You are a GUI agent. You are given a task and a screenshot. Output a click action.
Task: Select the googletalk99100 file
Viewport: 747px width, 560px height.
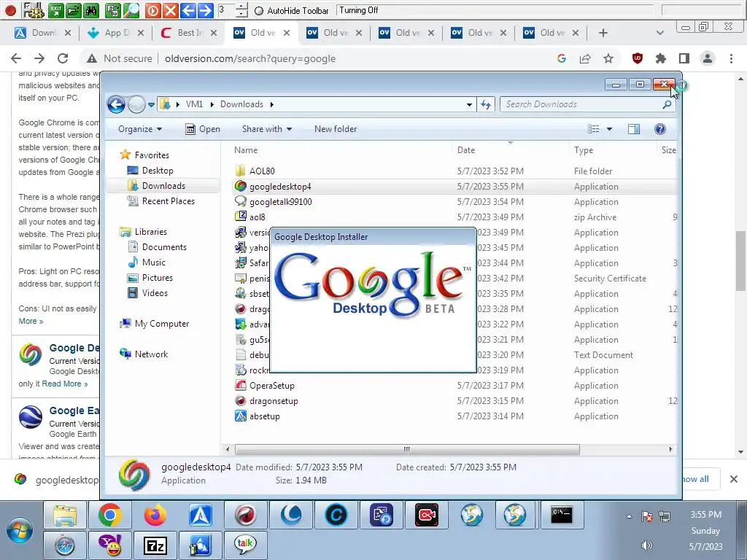pos(280,201)
